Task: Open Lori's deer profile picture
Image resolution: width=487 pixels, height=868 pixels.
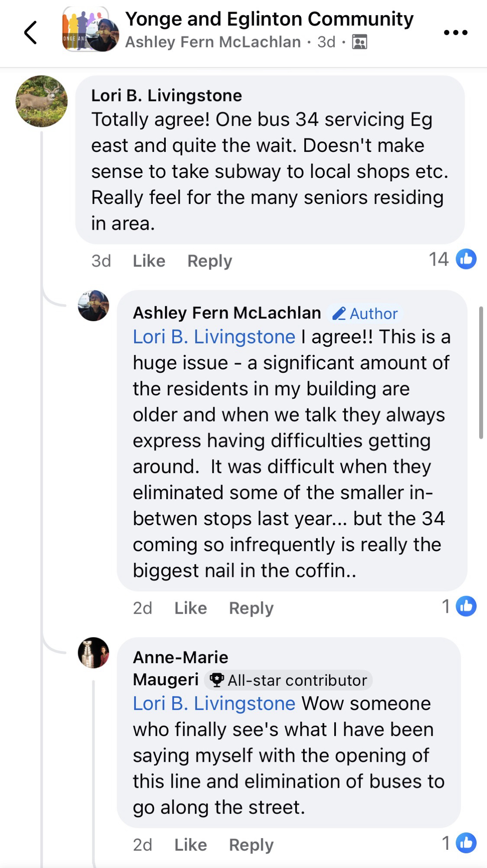Action: [42, 101]
